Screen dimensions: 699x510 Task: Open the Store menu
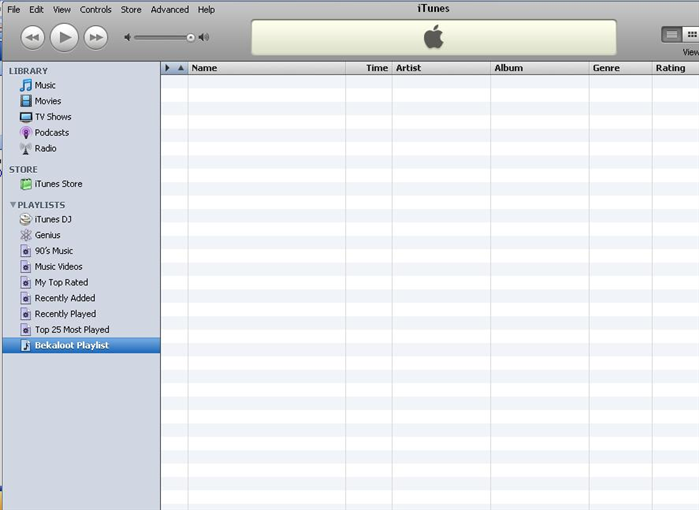coord(131,9)
